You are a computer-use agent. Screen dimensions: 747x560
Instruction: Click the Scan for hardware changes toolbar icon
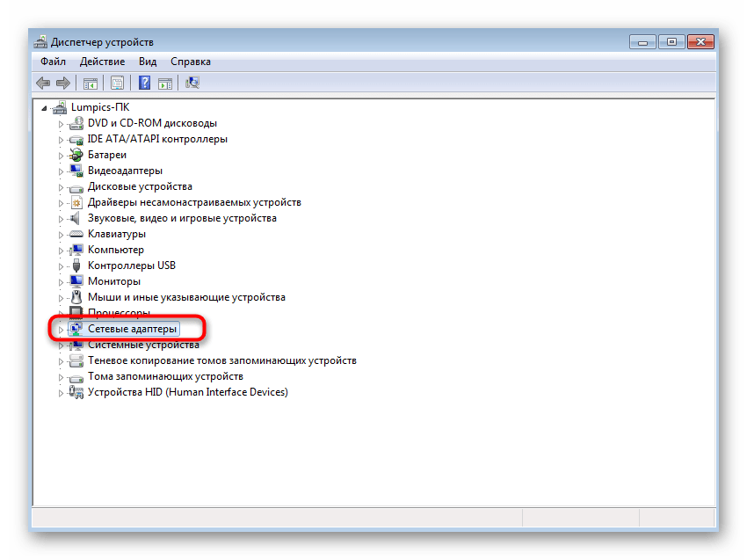click(191, 82)
